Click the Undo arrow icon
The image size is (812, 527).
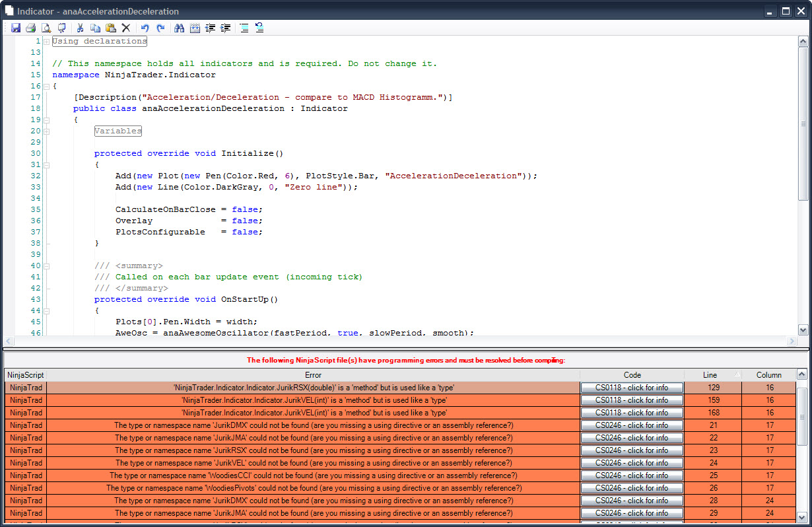(145, 28)
